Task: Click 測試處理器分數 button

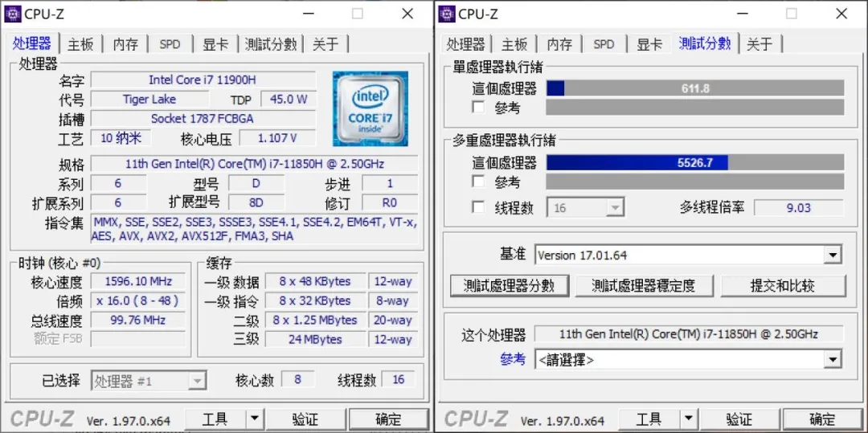Action: [510, 286]
